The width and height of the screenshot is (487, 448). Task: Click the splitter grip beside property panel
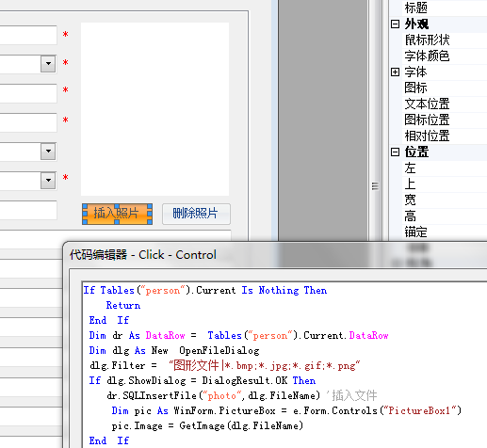375,186
